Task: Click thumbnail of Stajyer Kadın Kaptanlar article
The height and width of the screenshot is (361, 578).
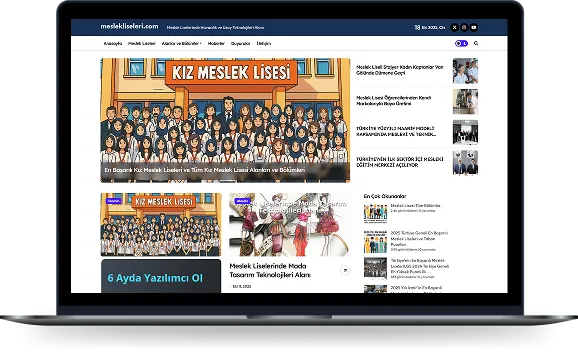Action: (465, 71)
